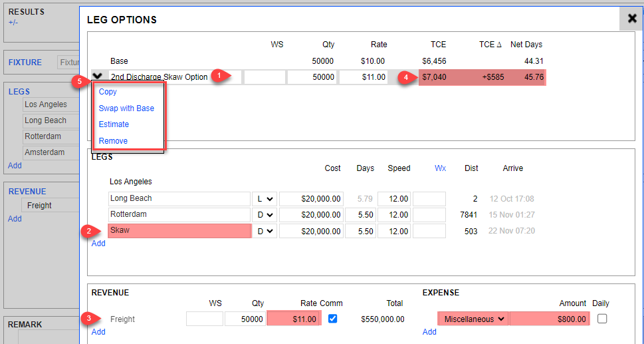The image size is (644, 344).
Task: Click Add link under the legs list
Action: 98,244
